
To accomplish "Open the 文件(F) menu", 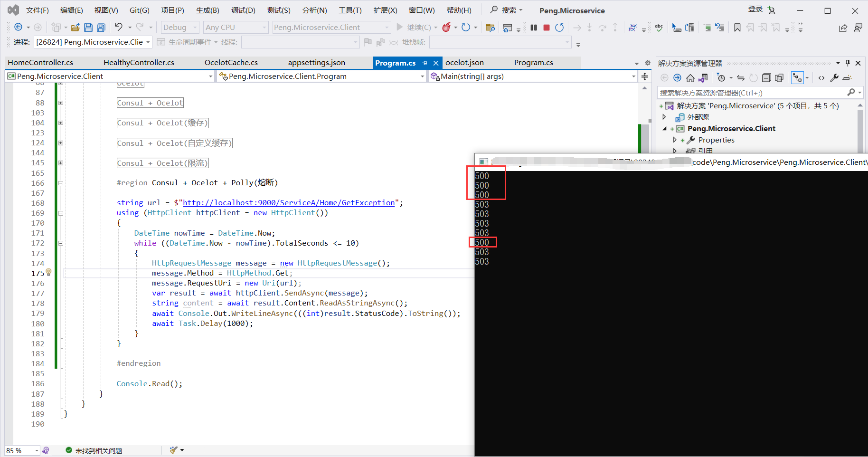I will (38, 10).
